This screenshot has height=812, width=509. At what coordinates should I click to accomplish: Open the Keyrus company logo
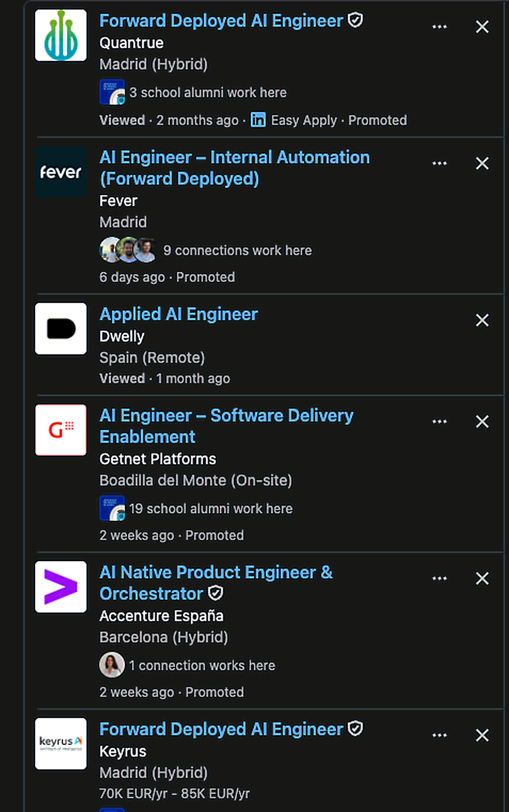61,744
